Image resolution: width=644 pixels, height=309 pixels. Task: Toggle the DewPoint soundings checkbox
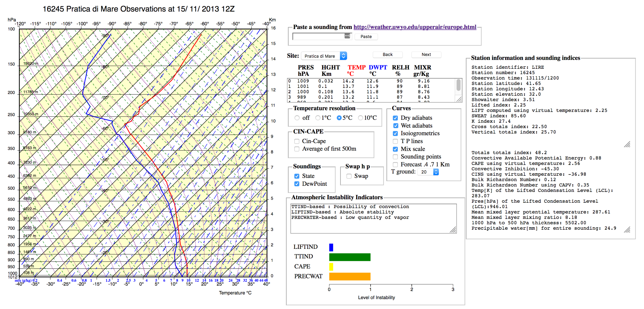[297, 184]
